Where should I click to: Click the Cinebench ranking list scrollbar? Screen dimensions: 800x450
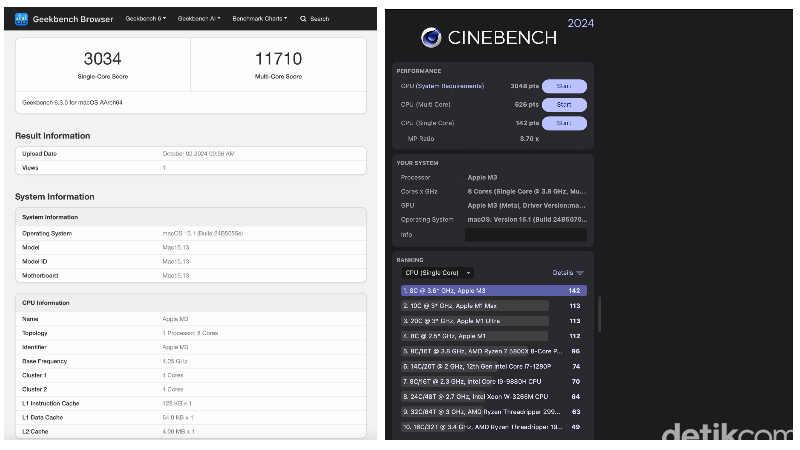[x=599, y=314]
